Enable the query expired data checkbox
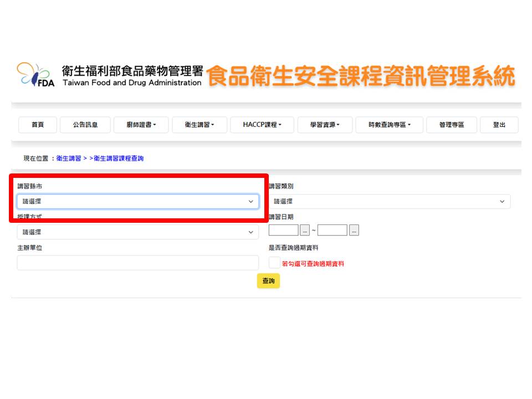532x399 pixels. pos(274,263)
